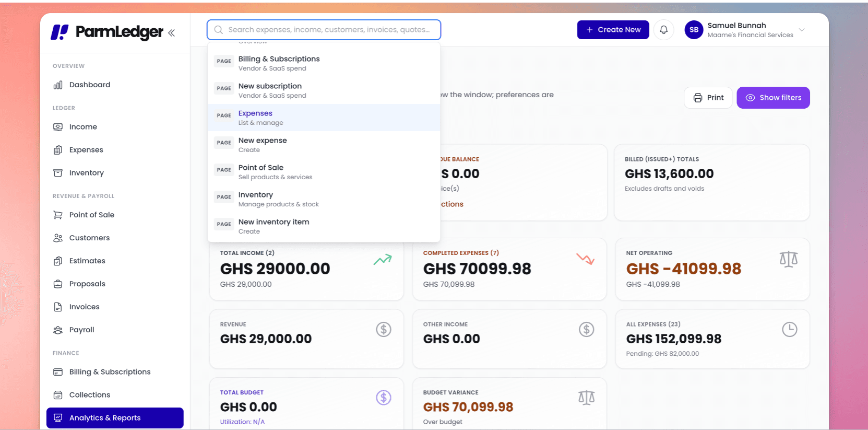Select Expenses page in search results
Image resolution: width=868 pixels, height=430 pixels.
324,118
